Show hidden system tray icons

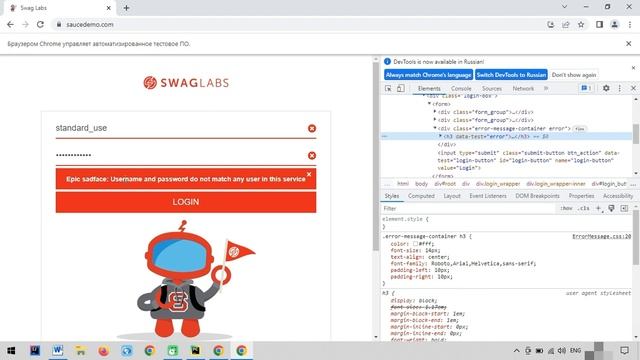pos(516,351)
